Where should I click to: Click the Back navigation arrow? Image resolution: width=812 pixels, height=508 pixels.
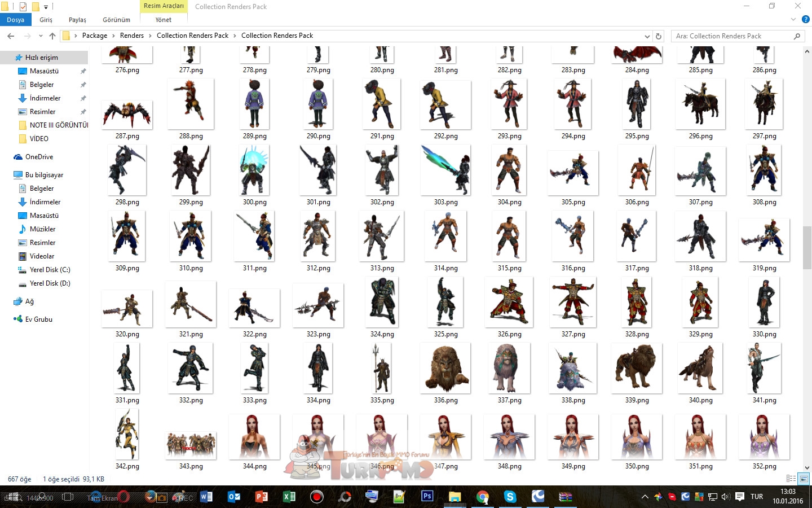click(x=11, y=36)
